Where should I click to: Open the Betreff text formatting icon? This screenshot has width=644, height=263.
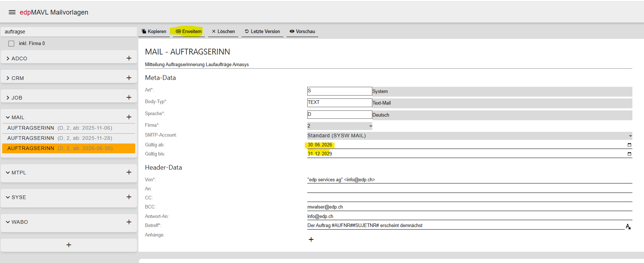coord(628,226)
